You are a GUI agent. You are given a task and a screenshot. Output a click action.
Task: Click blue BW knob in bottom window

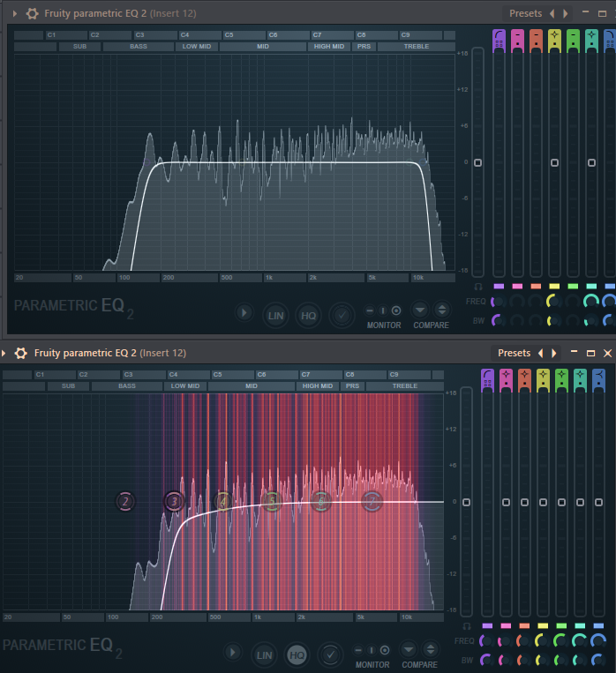click(x=598, y=660)
